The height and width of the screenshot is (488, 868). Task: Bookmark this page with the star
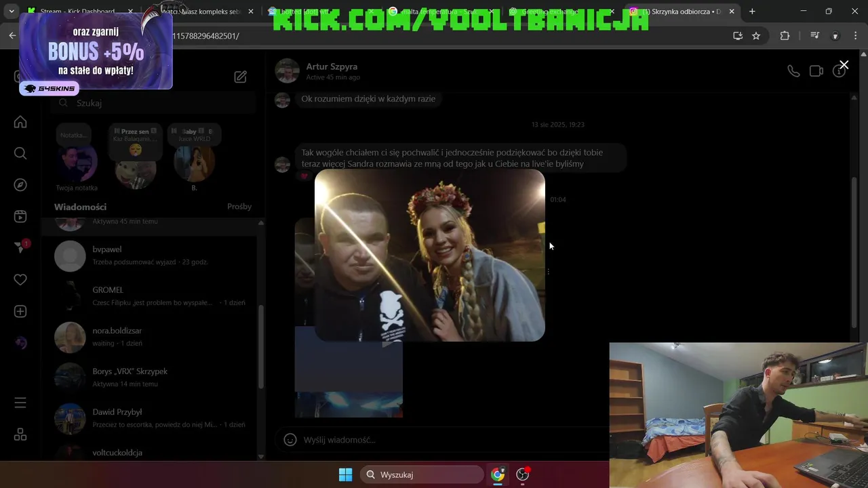[756, 36]
